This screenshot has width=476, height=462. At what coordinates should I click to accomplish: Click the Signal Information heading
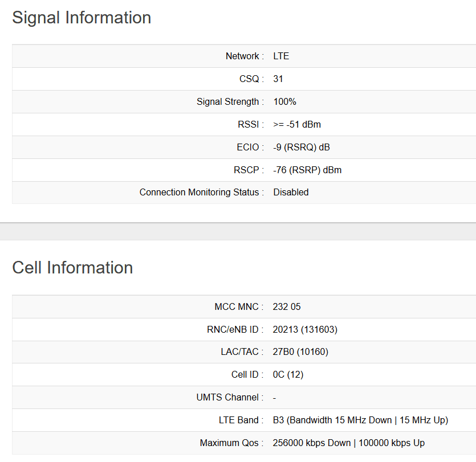click(82, 18)
